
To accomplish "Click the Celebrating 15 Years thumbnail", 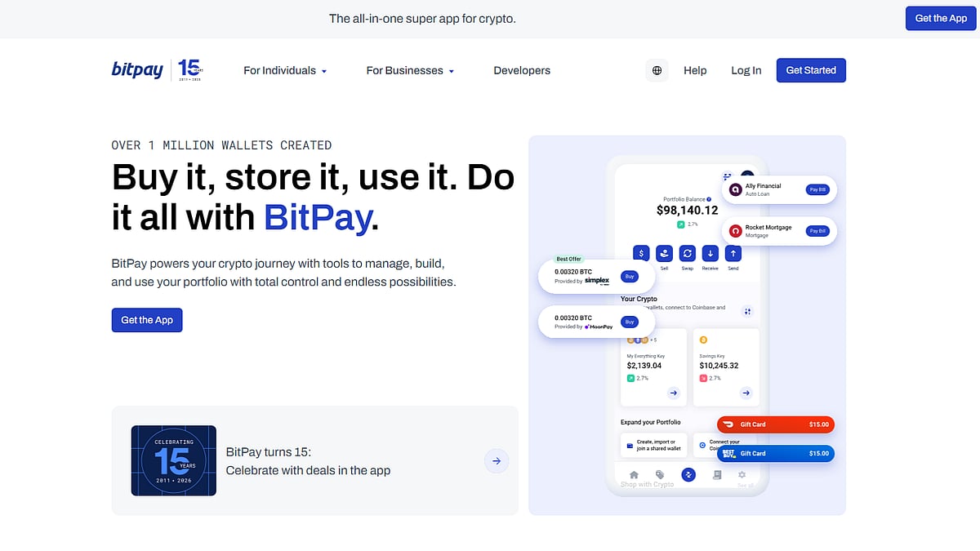I will click(174, 460).
